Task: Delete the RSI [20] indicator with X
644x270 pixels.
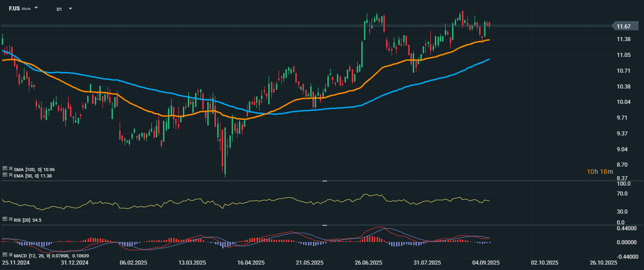Action: (10, 219)
